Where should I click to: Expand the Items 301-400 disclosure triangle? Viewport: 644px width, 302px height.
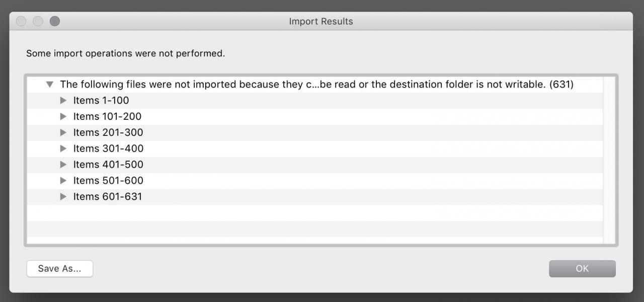click(63, 148)
